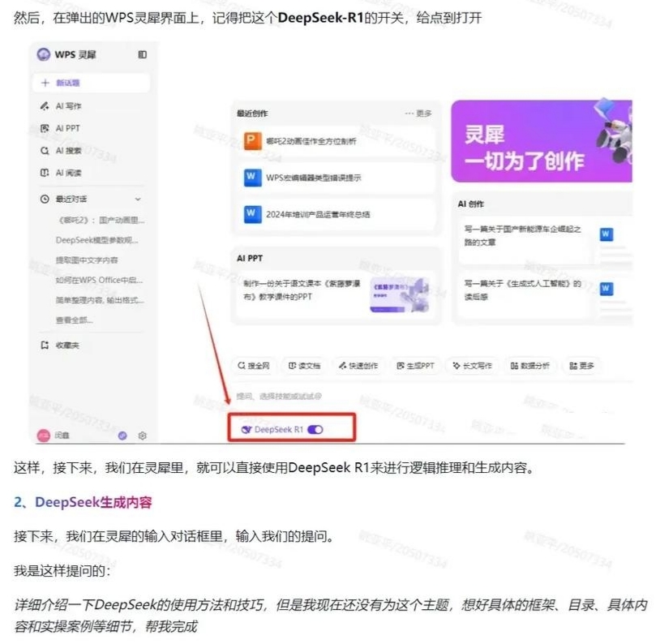Open 查看全部 in recent conversations
The image size is (660, 644).
(x=75, y=320)
